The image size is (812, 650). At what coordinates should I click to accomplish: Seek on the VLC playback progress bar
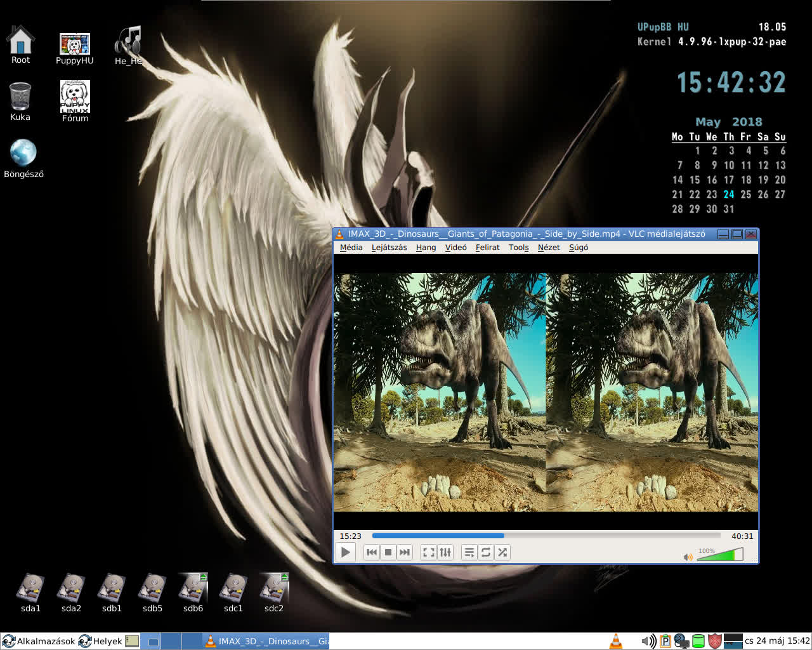click(x=546, y=536)
